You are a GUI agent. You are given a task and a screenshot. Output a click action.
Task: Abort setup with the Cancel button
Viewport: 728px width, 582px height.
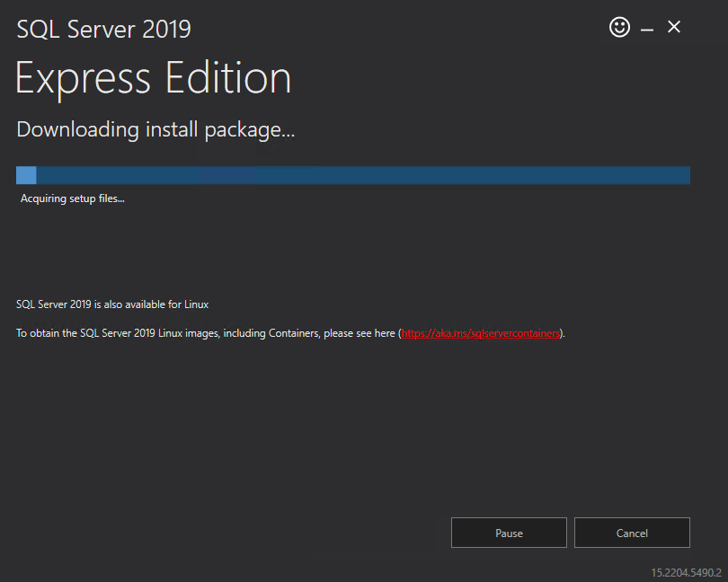(x=631, y=533)
